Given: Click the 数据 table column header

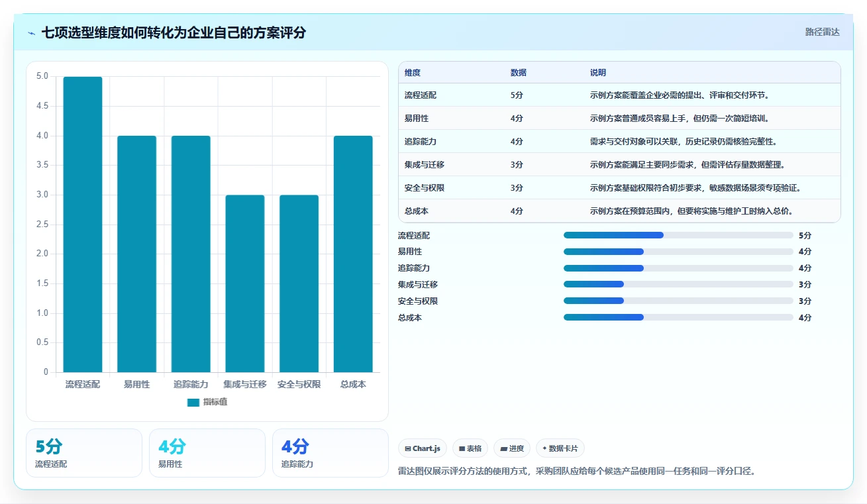Looking at the screenshot, I should 519,73.
